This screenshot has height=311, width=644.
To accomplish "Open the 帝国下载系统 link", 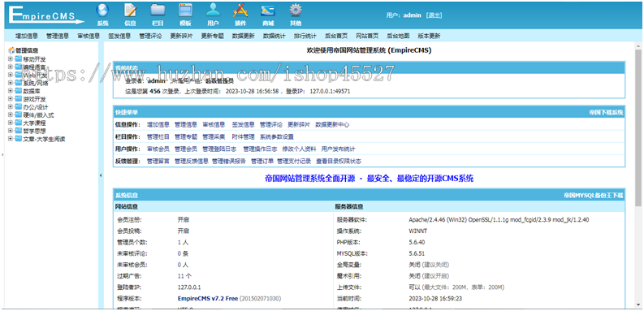I will pos(606,112).
